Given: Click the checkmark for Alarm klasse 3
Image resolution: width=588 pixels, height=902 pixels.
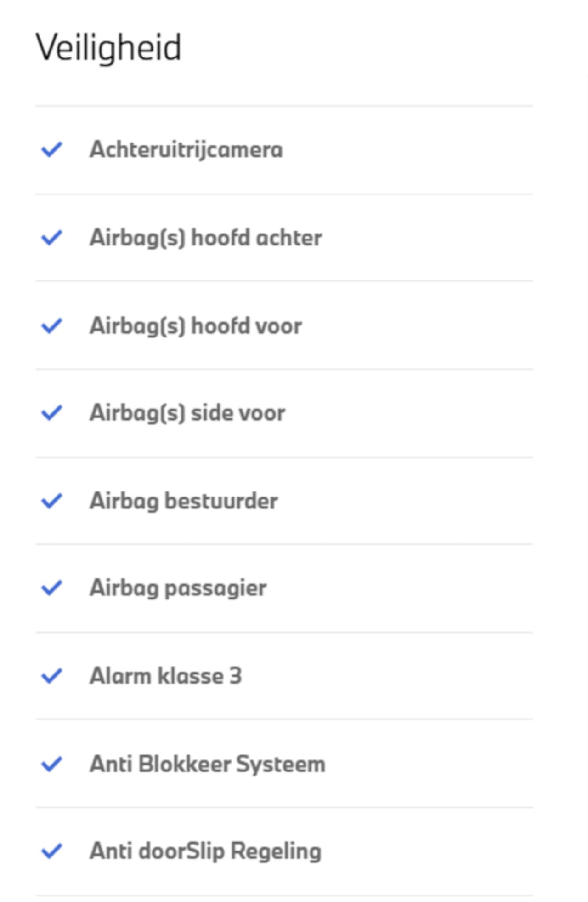Looking at the screenshot, I should [x=51, y=676].
